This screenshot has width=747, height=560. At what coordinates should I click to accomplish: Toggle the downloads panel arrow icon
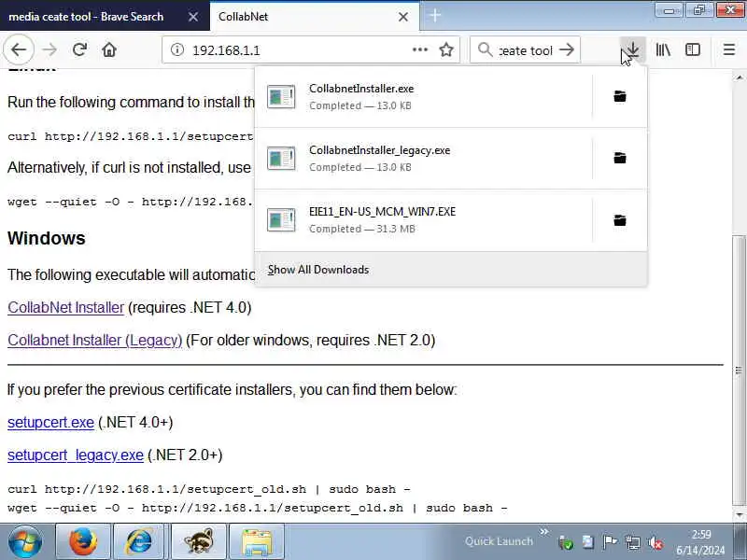(x=633, y=49)
